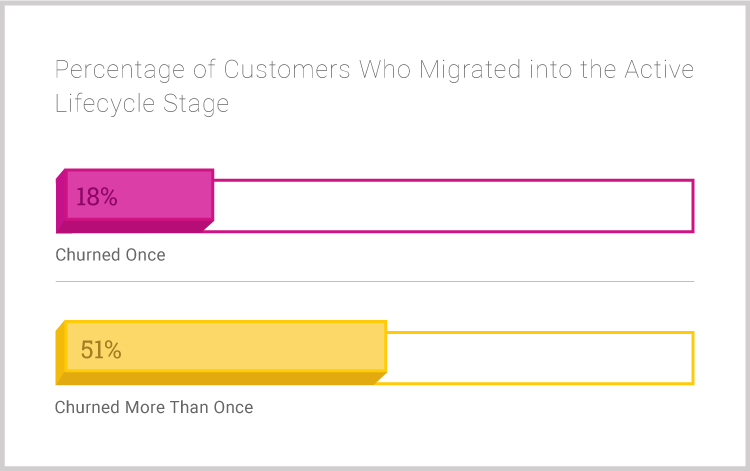
Task: Click the word "Migrated" in the title
Action: click(470, 70)
